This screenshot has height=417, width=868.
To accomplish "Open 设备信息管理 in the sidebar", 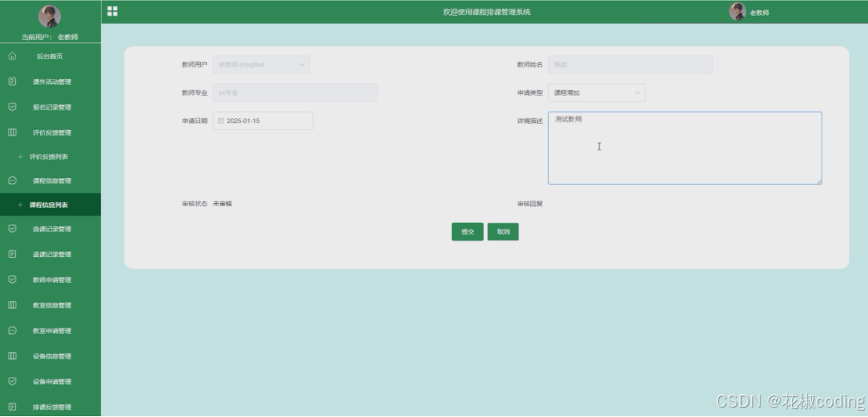I will [50, 356].
